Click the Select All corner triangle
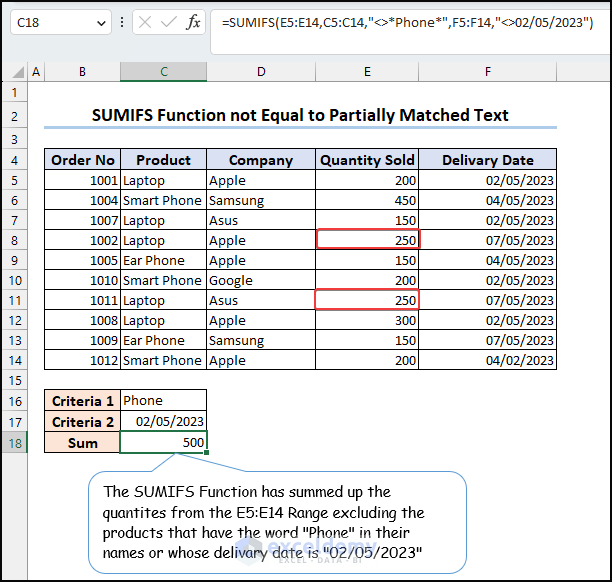The height and width of the screenshot is (582, 612). [x=18, y=72]
